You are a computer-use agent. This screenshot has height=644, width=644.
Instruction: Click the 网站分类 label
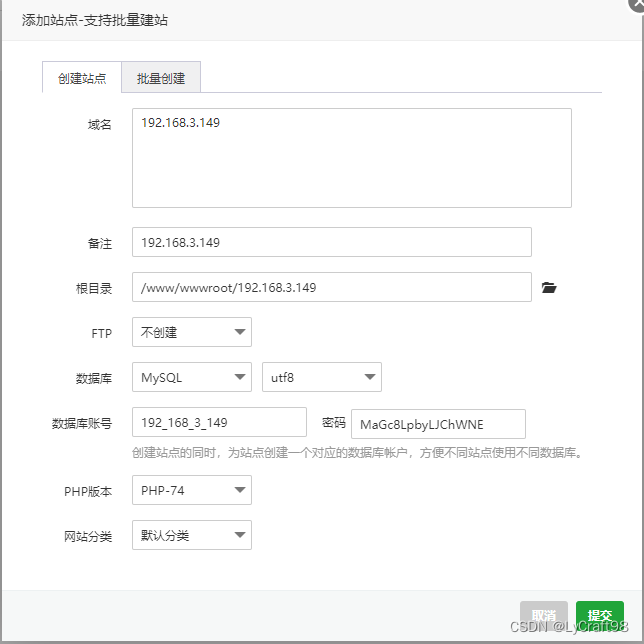[88, 536]
